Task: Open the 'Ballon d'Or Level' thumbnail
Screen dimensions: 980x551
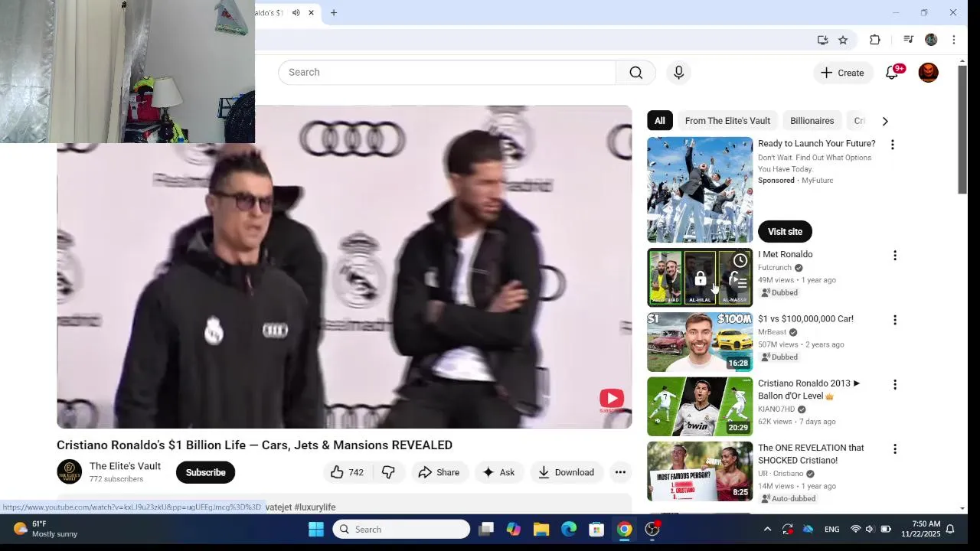Action: [x=700, y=406]
